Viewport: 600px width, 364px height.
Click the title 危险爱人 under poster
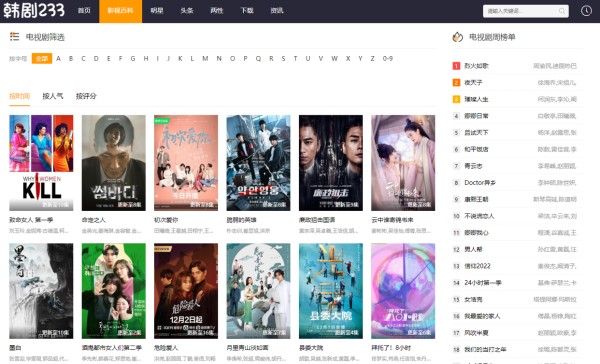[166, 348]
